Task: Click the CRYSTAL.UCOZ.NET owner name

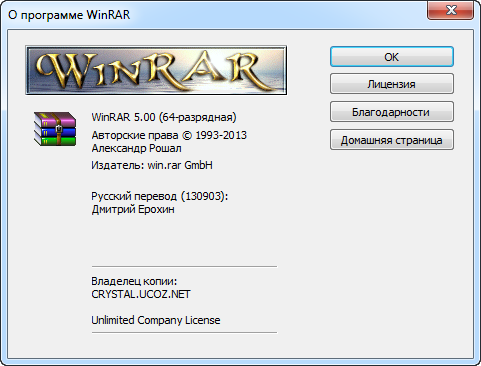Action: [x=141, y=294]
